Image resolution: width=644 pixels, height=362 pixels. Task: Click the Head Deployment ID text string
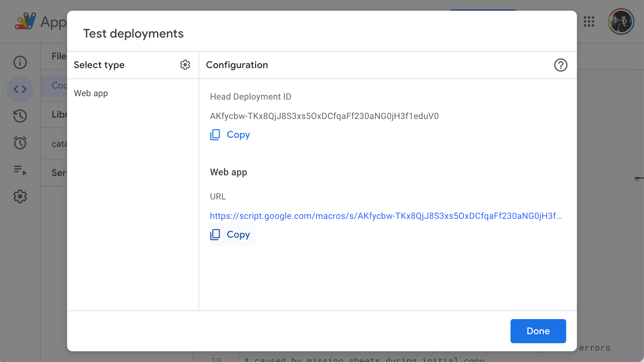(324, 116)
